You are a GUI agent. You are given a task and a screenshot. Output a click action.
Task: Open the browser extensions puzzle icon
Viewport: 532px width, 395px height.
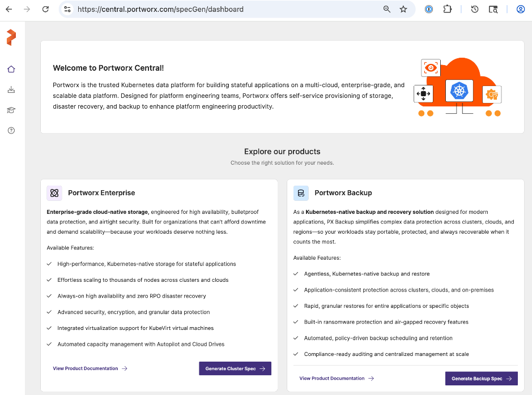[x=447, y=9]
